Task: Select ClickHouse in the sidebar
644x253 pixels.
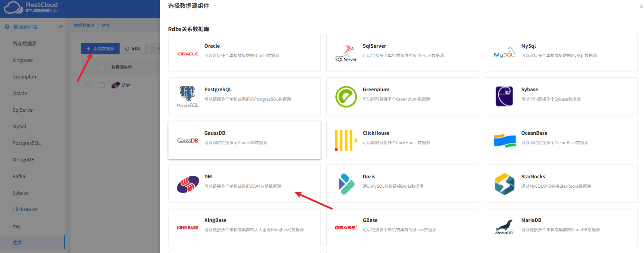Action: (x=25, y=209)
